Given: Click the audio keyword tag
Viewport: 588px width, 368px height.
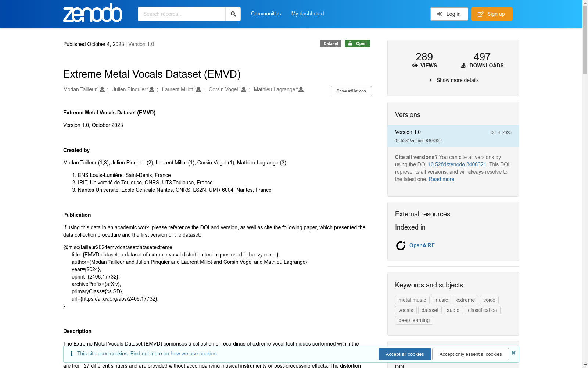Looking at the screenshot, I should (x=453, y=310).
